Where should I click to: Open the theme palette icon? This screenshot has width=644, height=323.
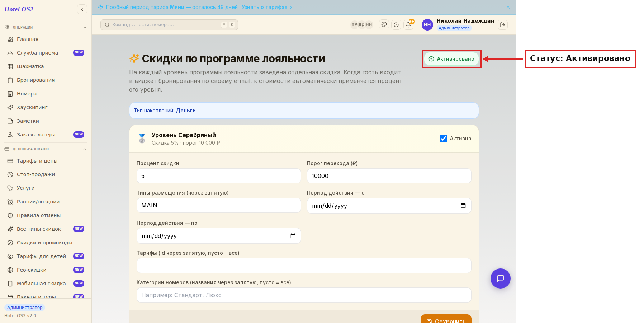384,25
